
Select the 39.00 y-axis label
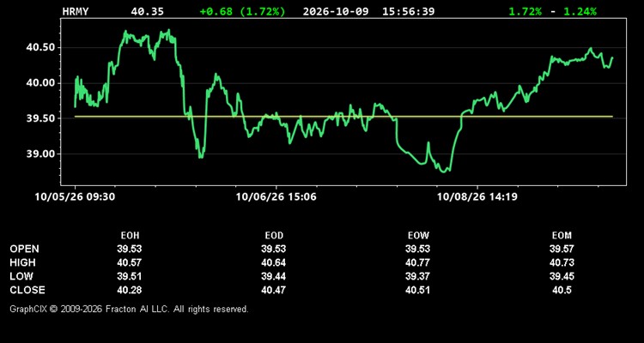tap(40, 153)
